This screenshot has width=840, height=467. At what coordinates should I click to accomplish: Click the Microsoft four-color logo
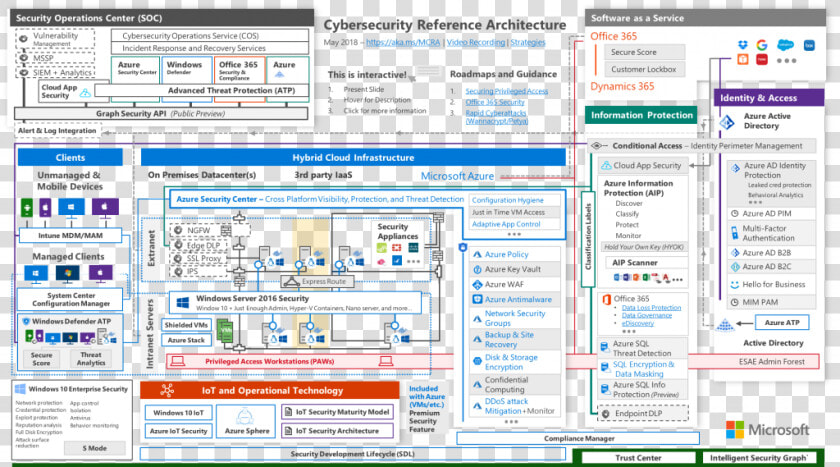click(x=735, y=430)
